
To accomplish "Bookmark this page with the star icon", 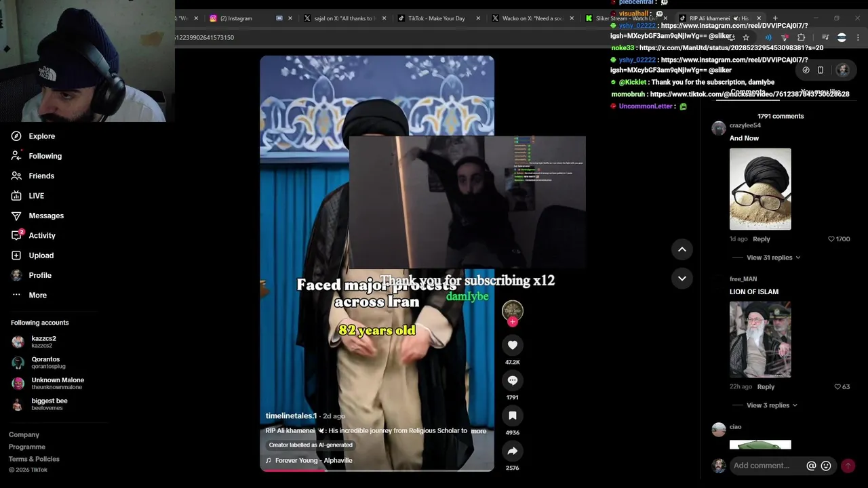I will pyautogui.click(x=746, y=37).
